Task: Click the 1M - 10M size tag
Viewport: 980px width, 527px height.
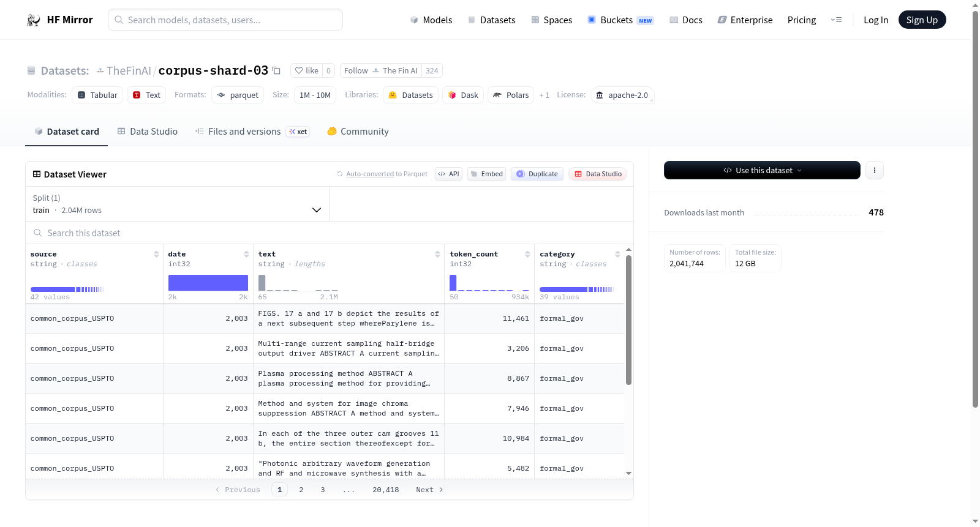Action: click(315, 95)
